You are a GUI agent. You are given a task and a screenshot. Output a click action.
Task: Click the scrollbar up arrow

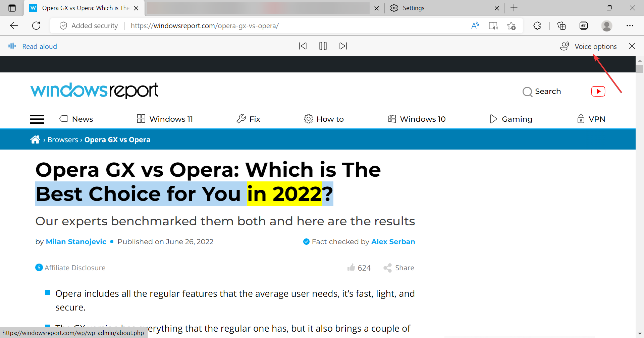click(640, 61)
